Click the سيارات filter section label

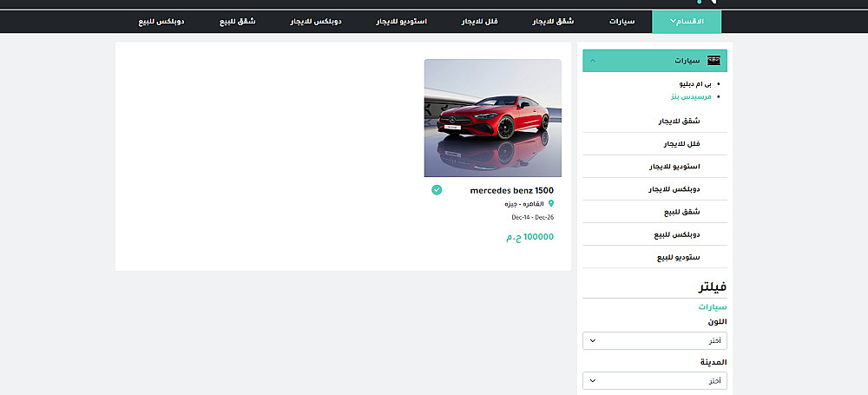713,306
